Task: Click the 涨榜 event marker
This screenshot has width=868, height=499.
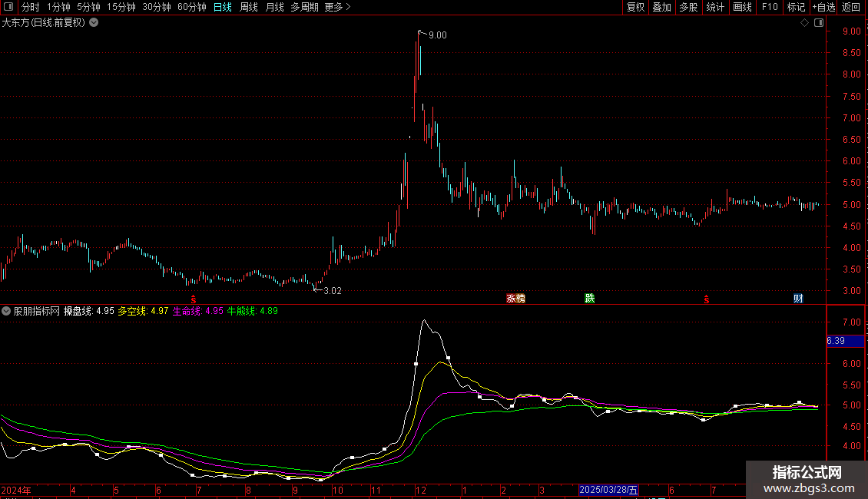Action: [x=515, y=299]
